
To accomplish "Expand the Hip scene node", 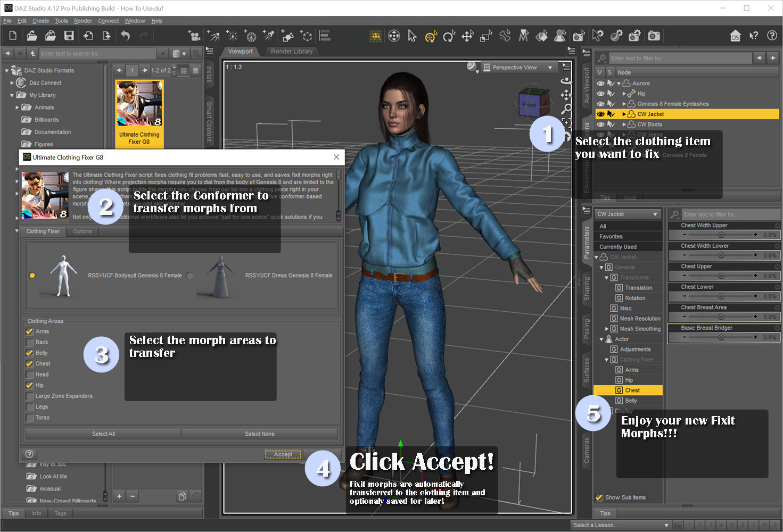I will pyautogui.click(x=624, y=94).
